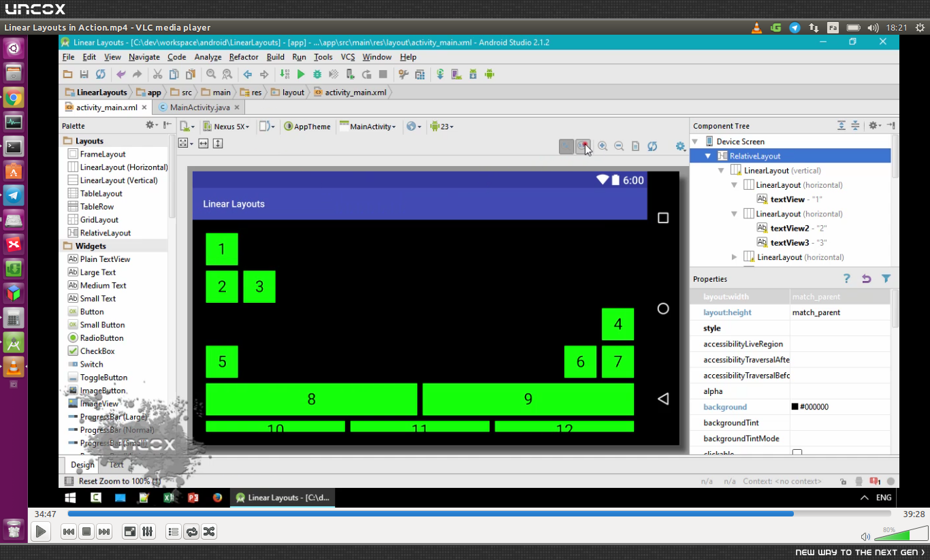The width and height of the screenshot is (930, 560).
Task: Click the res breadcrumb folder
Action: 252,93
